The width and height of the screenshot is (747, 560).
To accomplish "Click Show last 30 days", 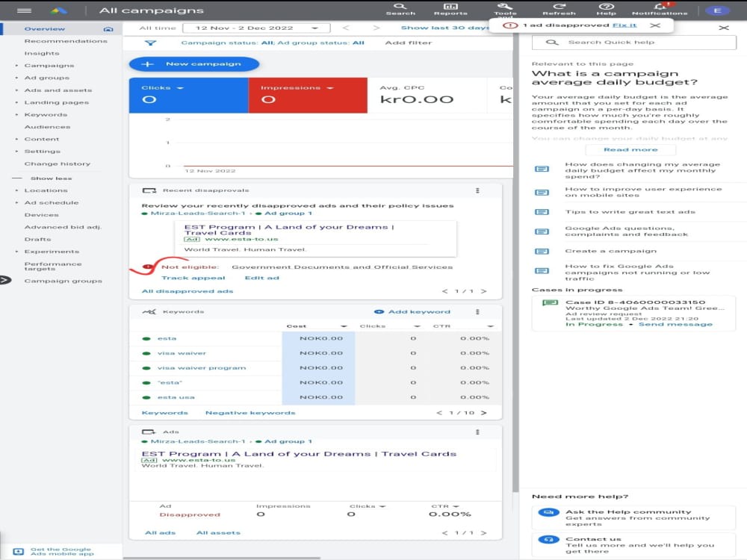I will pos(445,28).
